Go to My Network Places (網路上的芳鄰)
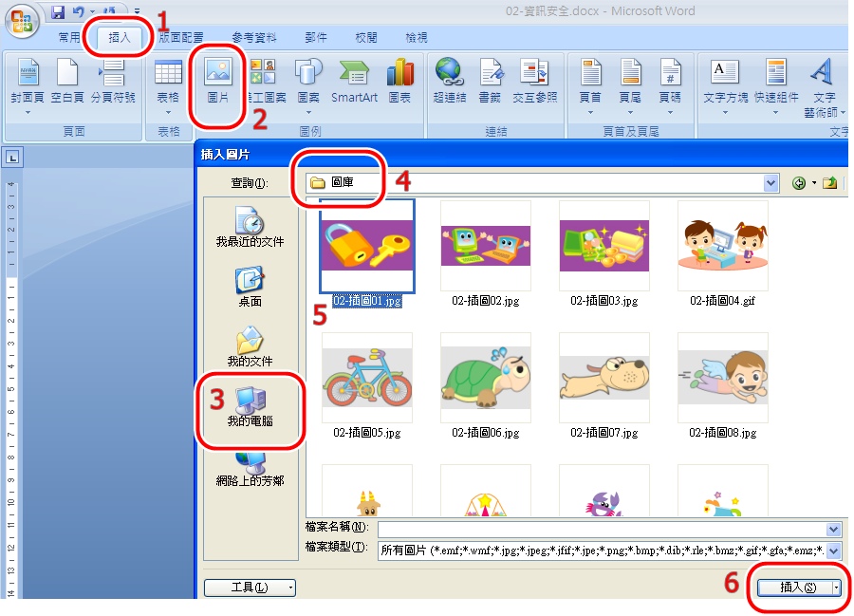Screen dimensions: 854x616 click(250, 469)
